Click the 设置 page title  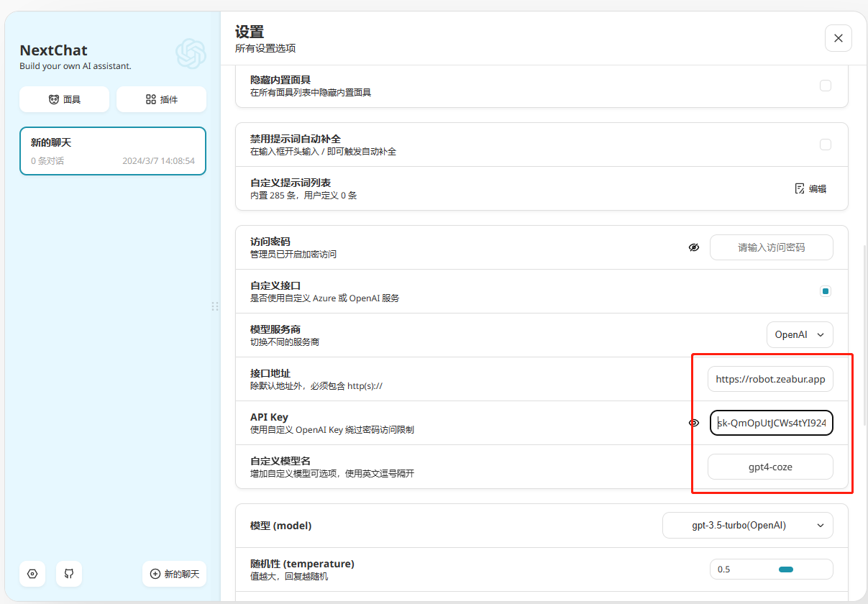[250, 32]
